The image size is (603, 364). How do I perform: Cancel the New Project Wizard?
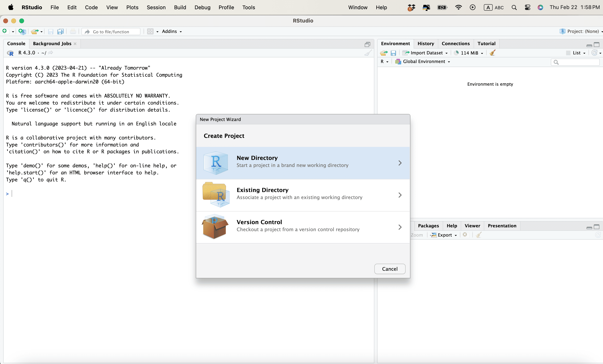(x=390, y=269)
